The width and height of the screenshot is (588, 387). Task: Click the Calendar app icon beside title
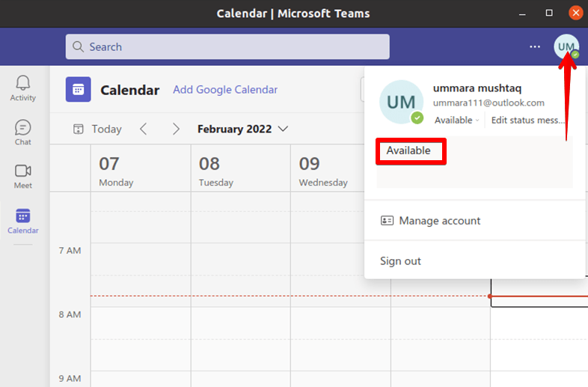78,89
